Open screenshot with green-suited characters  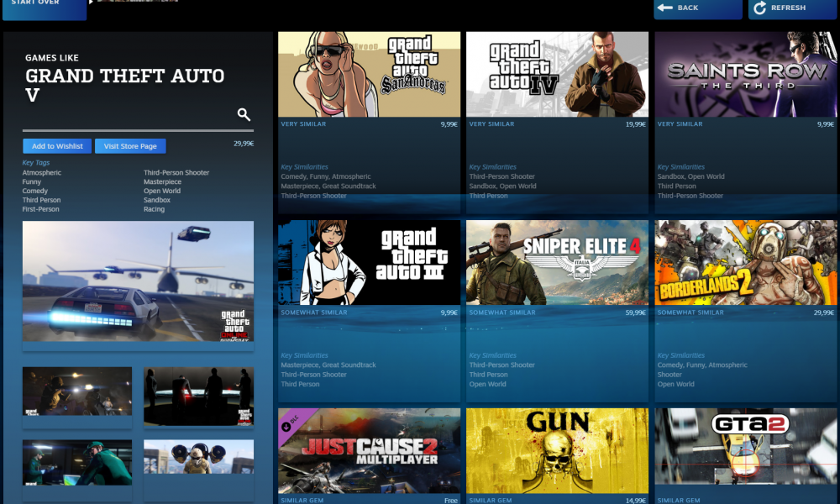[x=77, y=462]
